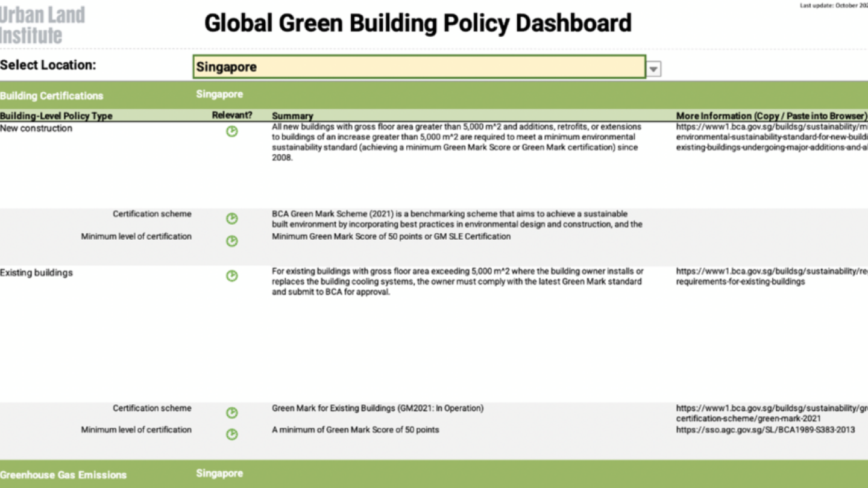Select the Existing buildings cooling systems summary
This screenshot has width=868, height=488.
click(458, 282)
